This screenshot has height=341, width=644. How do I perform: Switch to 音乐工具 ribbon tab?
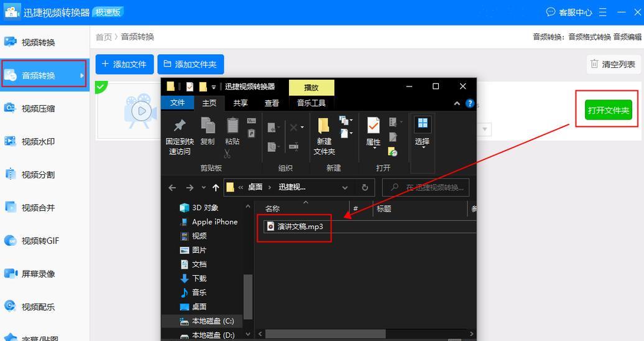[x=311, y=103]
